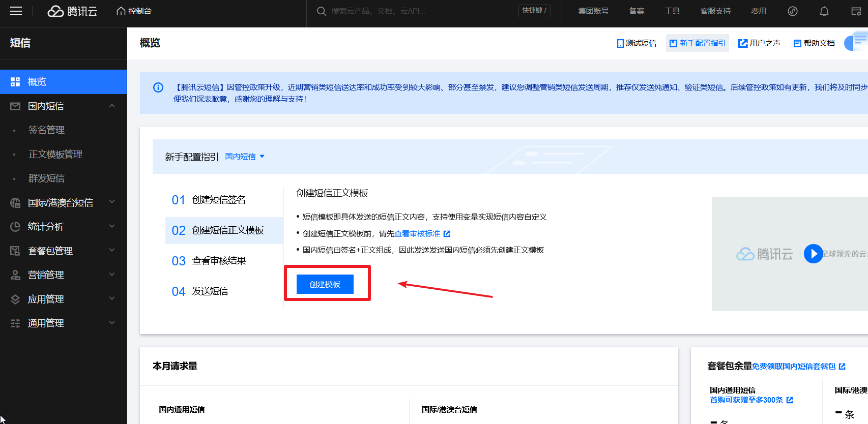Click the search magnifier icon
Screen dimensions: 868x424
[322, 11]
